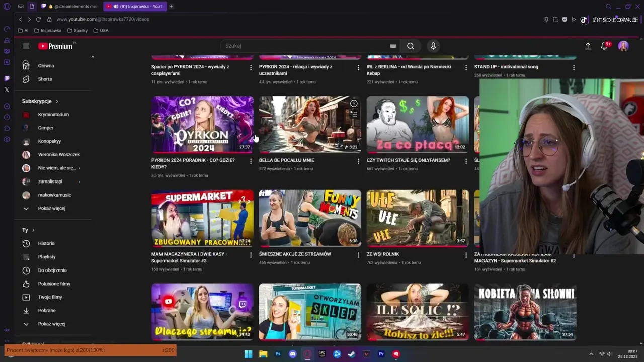The height and width of the screenshot is (362, 644).
Task: Open File Explorer from the taskbar
Action: pyautogui.click(x=263, y=354)
